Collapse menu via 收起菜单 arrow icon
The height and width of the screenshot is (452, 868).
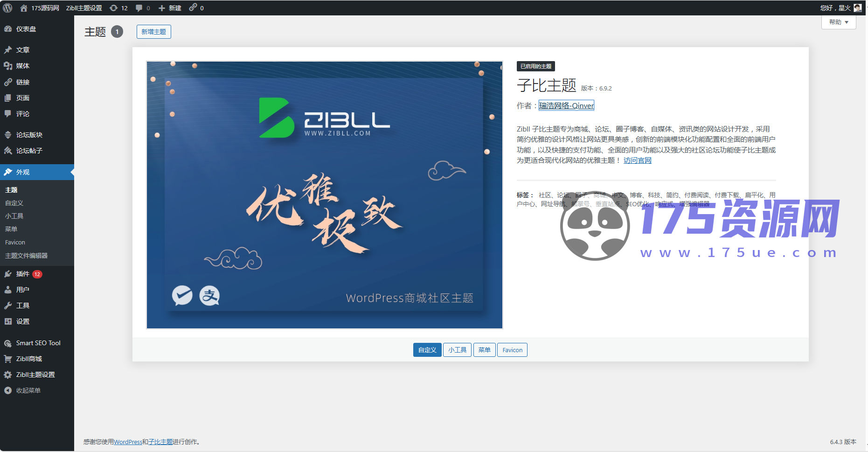coord(8,390)
